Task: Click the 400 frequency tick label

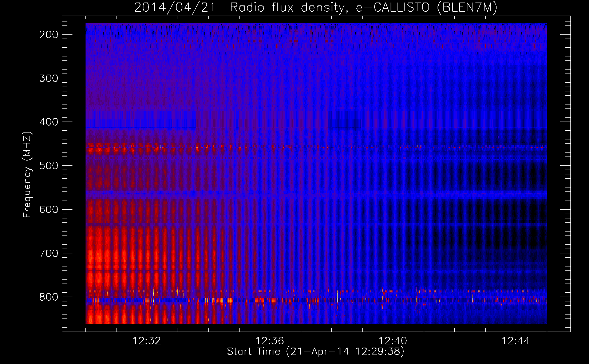Action: 49,122
